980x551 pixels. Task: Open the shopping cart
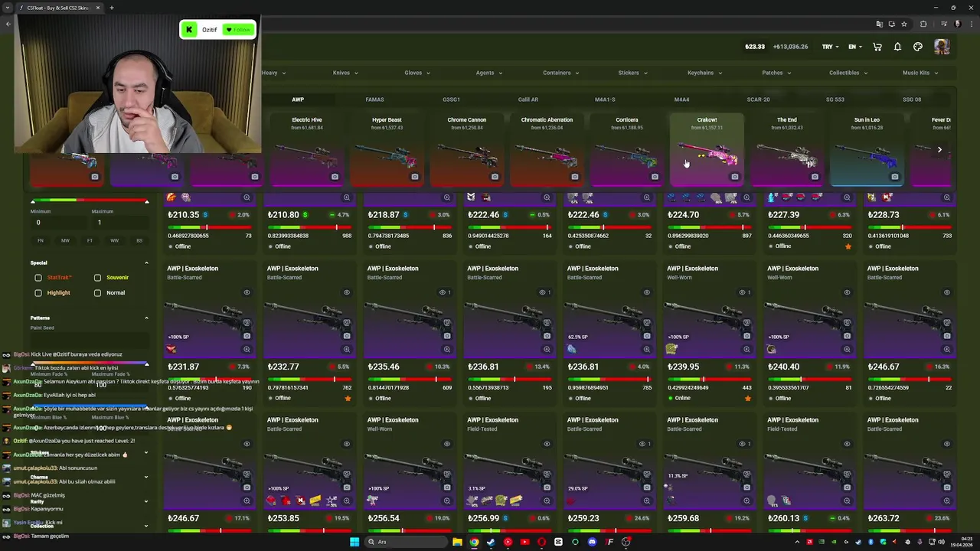pyautogui.click(x=877, y=47)
